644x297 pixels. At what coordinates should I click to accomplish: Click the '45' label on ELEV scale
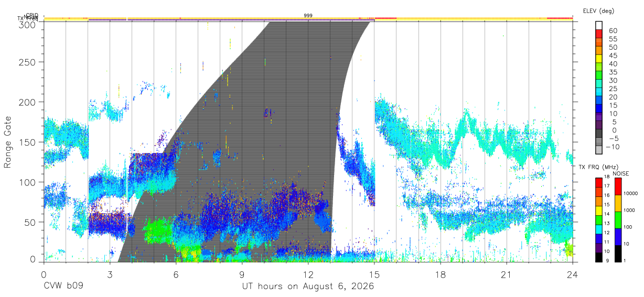(x=613, y=55)
